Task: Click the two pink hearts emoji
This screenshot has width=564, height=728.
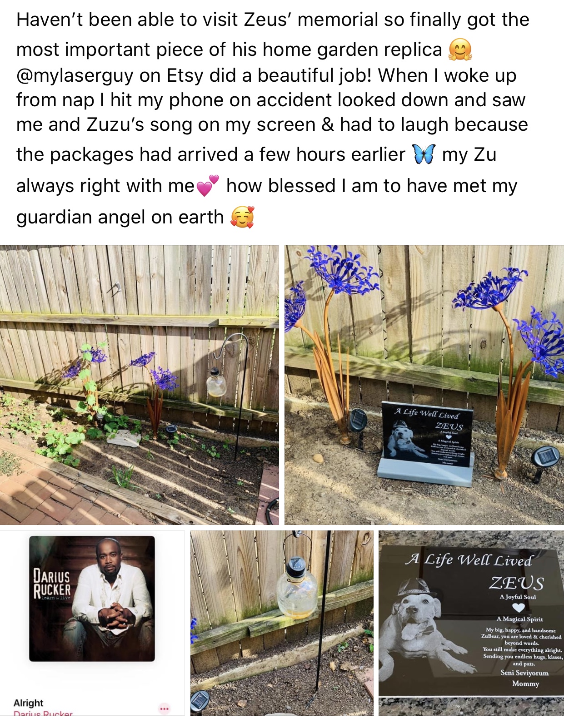Action: (x=208, y=186)
